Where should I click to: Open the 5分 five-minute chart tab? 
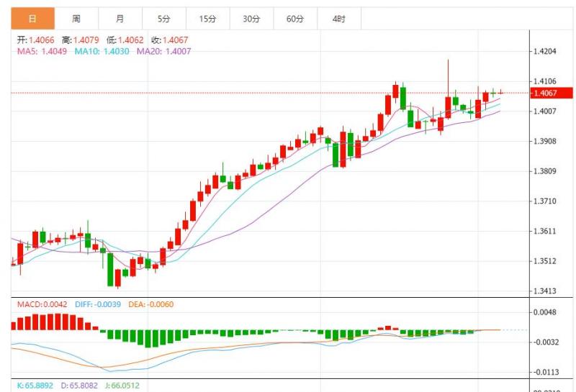164,19
